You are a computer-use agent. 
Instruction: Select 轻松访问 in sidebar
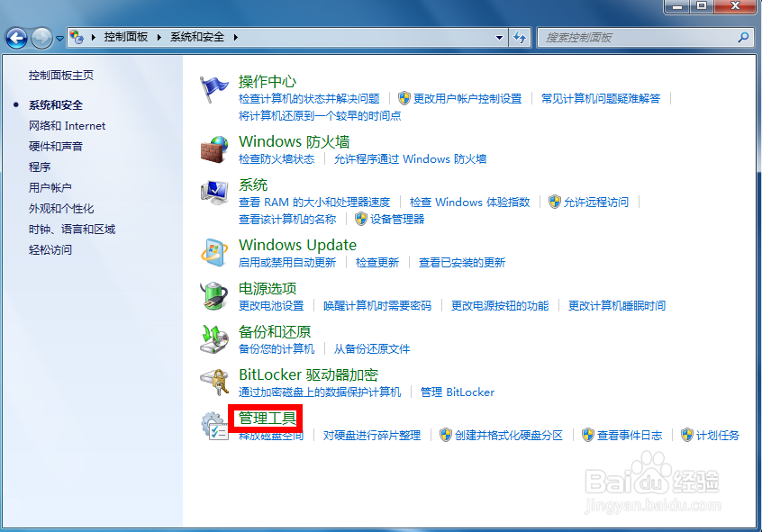point(50,249)
